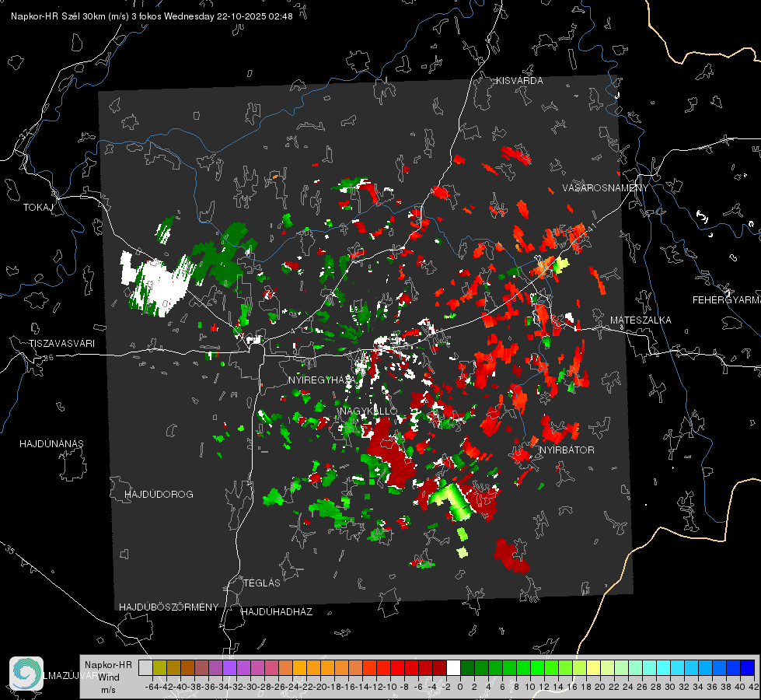Image resolution: width=761 pixels, height=700 pixels.
Task: Click the NYÍRBÁTOR town label
Action: 567,450
